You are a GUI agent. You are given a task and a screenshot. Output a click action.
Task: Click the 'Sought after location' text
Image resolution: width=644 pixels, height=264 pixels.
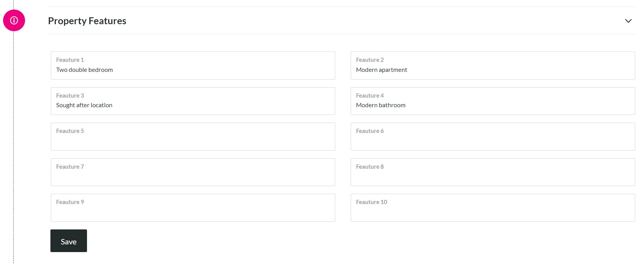coord(84,105)
